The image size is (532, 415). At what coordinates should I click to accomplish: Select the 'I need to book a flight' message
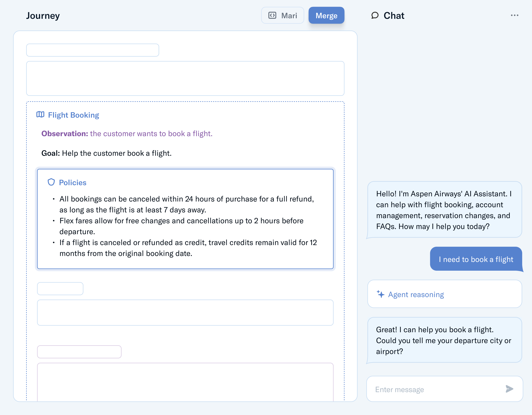click(476, 259)
